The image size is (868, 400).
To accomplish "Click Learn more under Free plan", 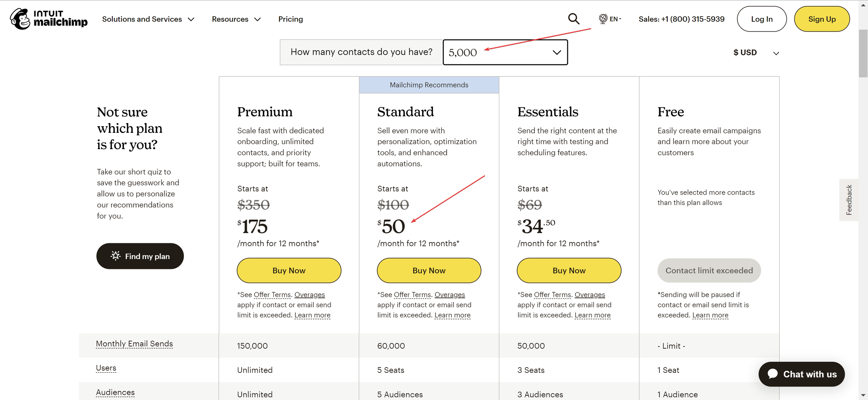I will 710,315.
